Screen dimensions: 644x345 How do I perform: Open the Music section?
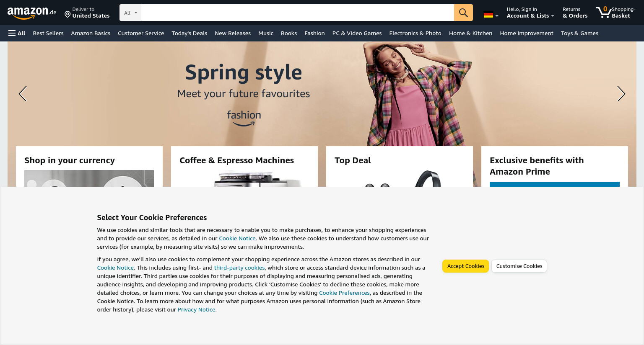click(266, 33)
